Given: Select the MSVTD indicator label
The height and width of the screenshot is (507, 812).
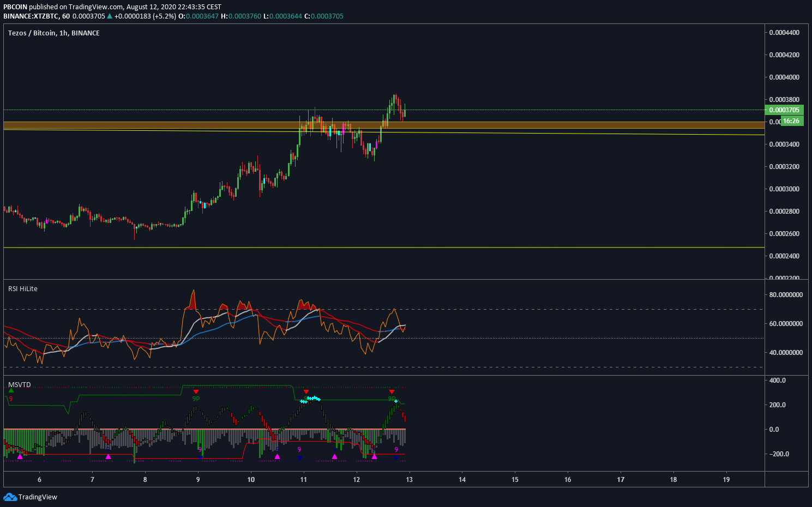Looking at the screenshot, I should [20, 385].
